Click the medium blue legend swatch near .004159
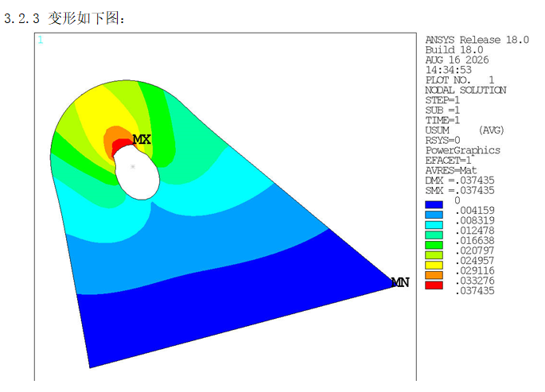 pyautogui.click(x=434, y=215)
